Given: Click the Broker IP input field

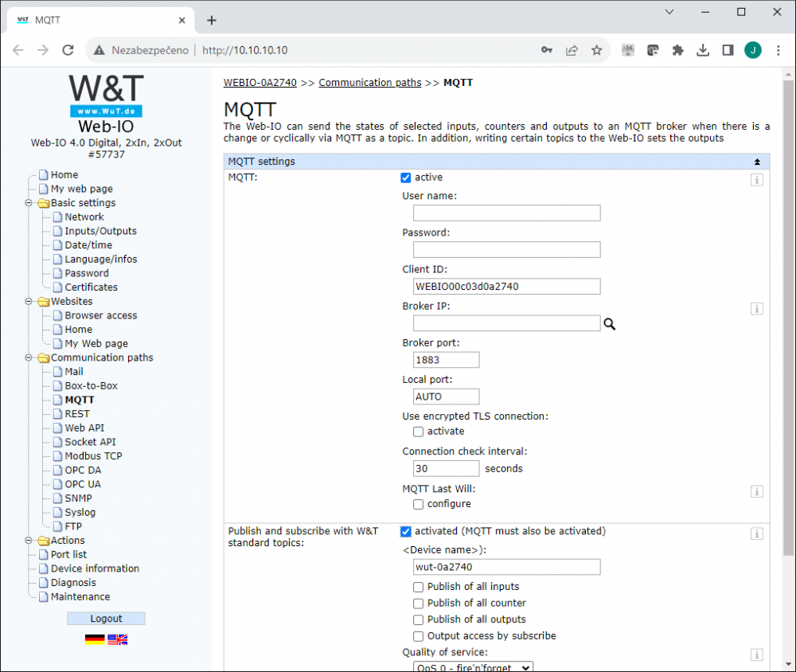Looking at the screenshot, I should pyautogui.click(x=506, y=323).
